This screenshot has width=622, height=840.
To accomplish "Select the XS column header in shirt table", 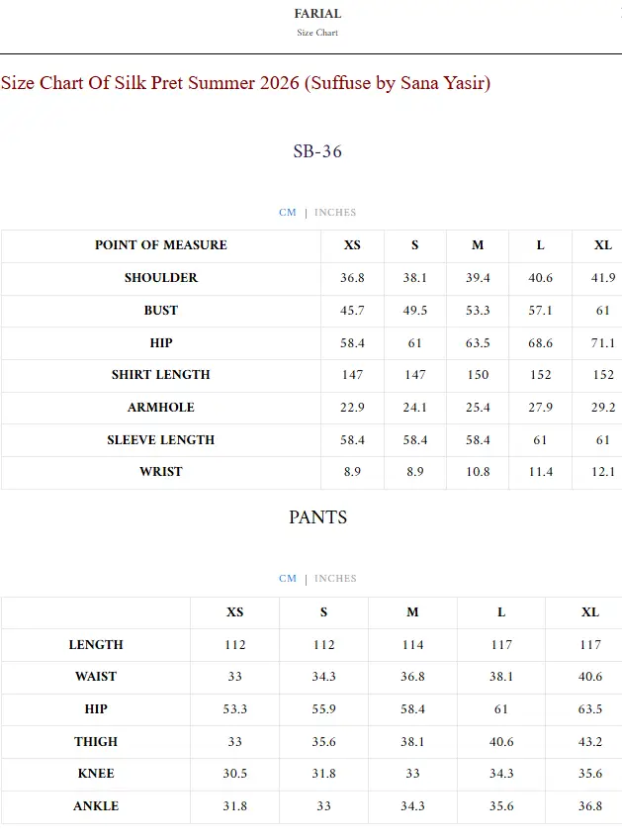I will [352, 245].
